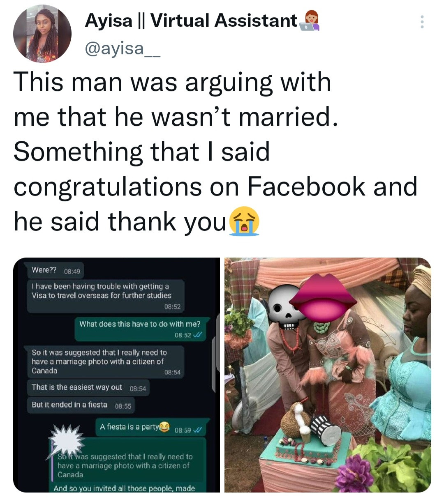Click Ayisa's profile avatar picture
The image size is (444, 504).
pyautogui.click(x=42, y=34)
